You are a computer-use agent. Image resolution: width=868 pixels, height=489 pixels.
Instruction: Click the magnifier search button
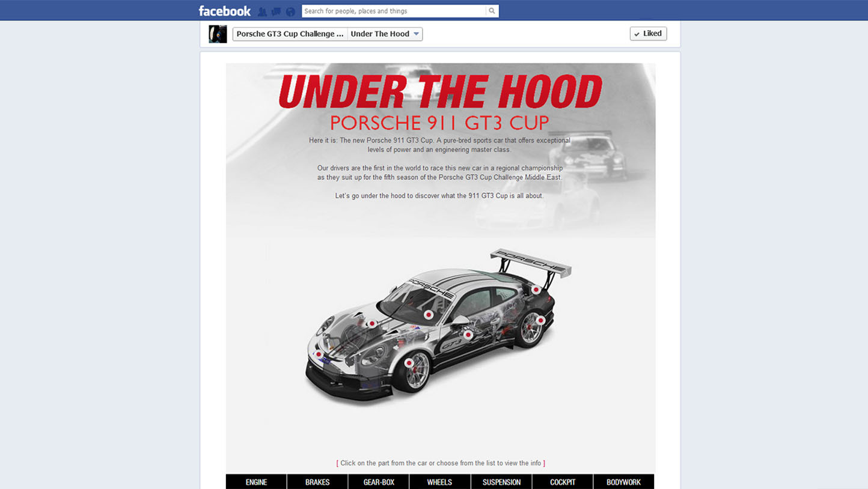point(492,11)
